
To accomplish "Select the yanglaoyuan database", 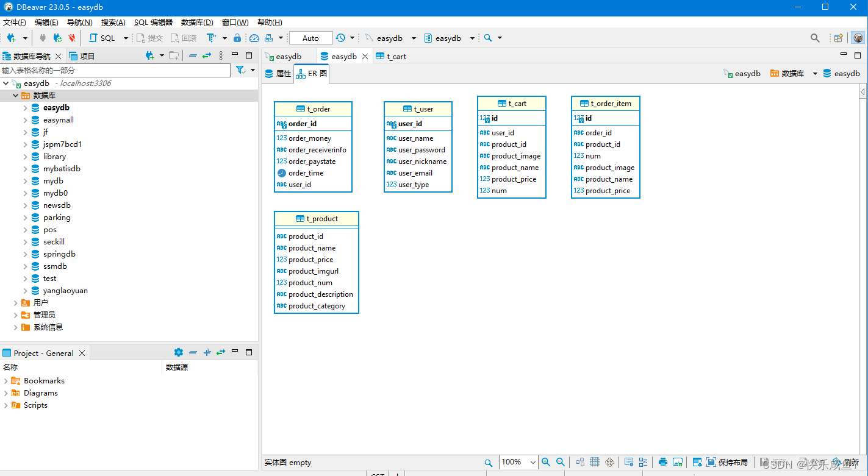I will 65,291.
